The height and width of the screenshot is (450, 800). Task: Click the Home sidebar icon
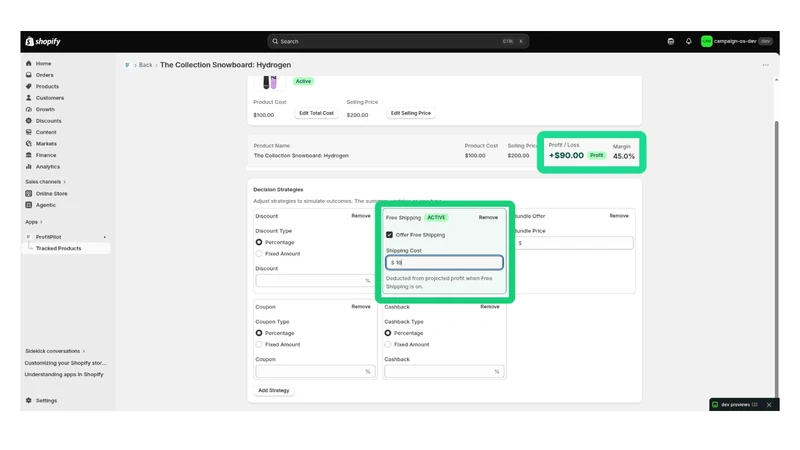point(29,63)
